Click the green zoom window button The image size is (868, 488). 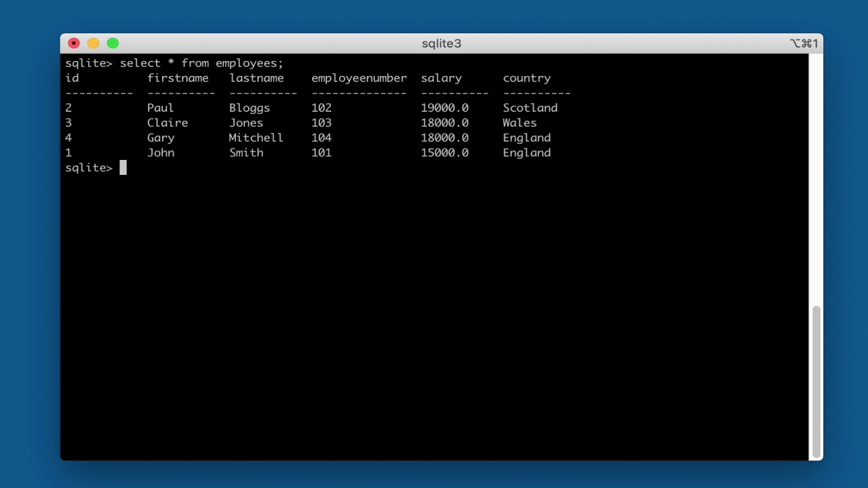[113, 43]
